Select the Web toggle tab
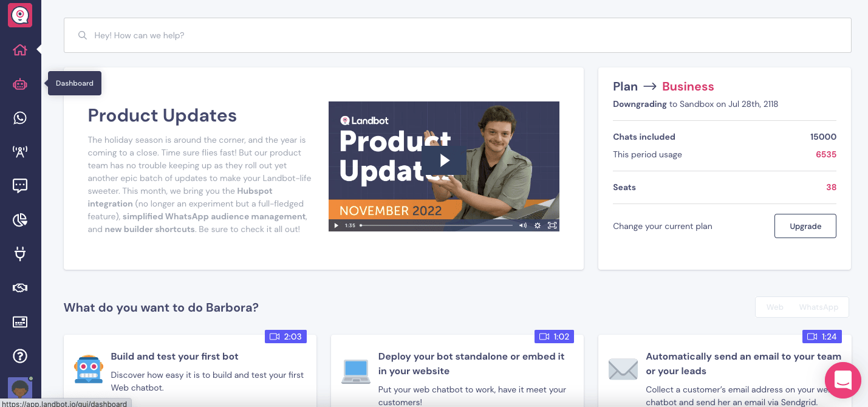The width and height of the screenshot is (868, 407). point(774,307)
